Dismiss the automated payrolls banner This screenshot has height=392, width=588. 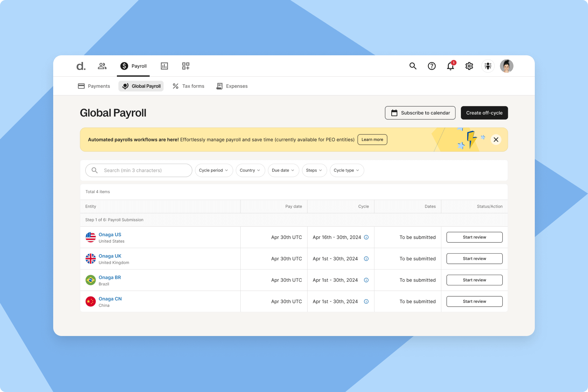pos(496,139)
